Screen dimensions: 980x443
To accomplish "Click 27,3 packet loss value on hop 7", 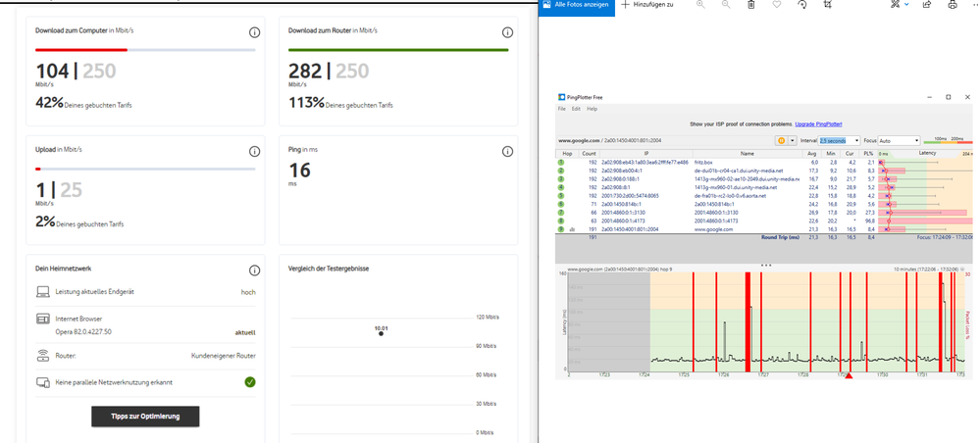I will [x=868, y=213].
